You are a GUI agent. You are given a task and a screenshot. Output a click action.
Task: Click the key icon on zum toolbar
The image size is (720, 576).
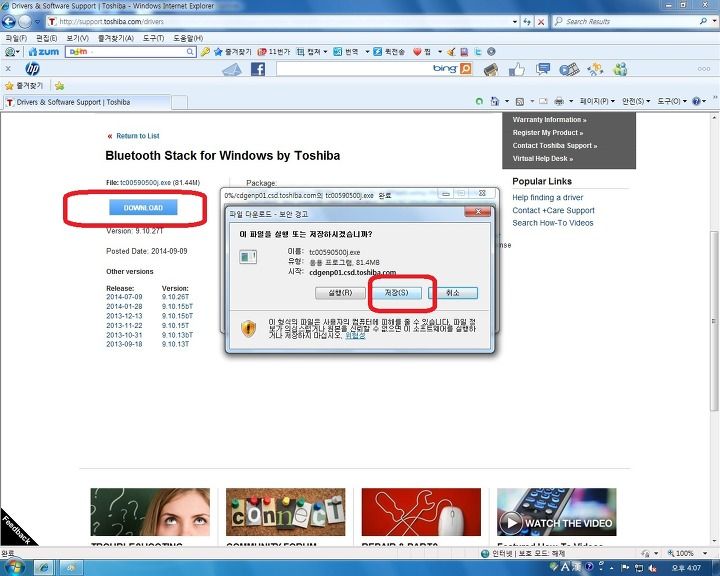pyautogui.click(x=205, y=52)
